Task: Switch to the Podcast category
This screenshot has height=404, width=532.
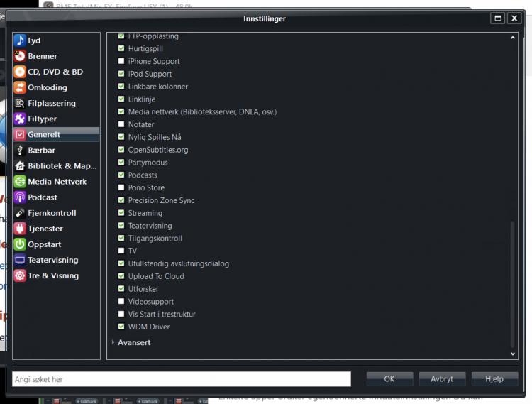Action: [56, 197]
